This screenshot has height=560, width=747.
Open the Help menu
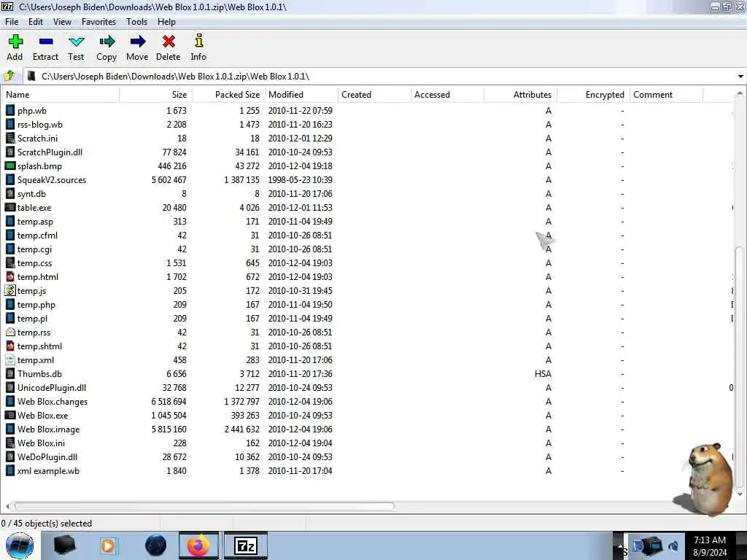[166, 22]
